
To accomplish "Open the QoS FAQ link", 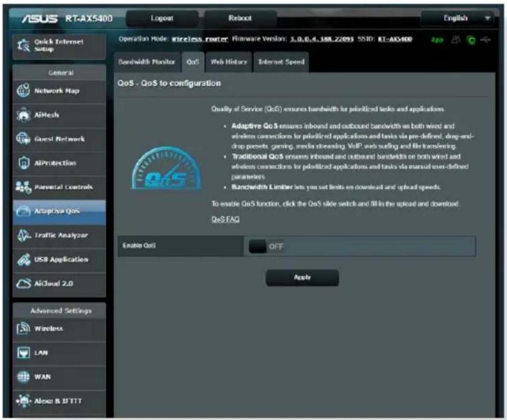I will [x=225, y=220].
